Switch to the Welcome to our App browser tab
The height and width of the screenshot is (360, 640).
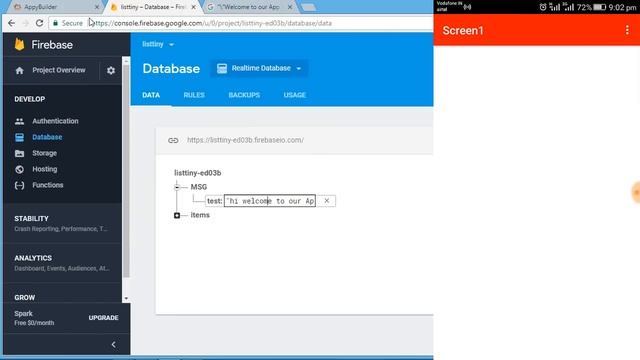[249, 7]
